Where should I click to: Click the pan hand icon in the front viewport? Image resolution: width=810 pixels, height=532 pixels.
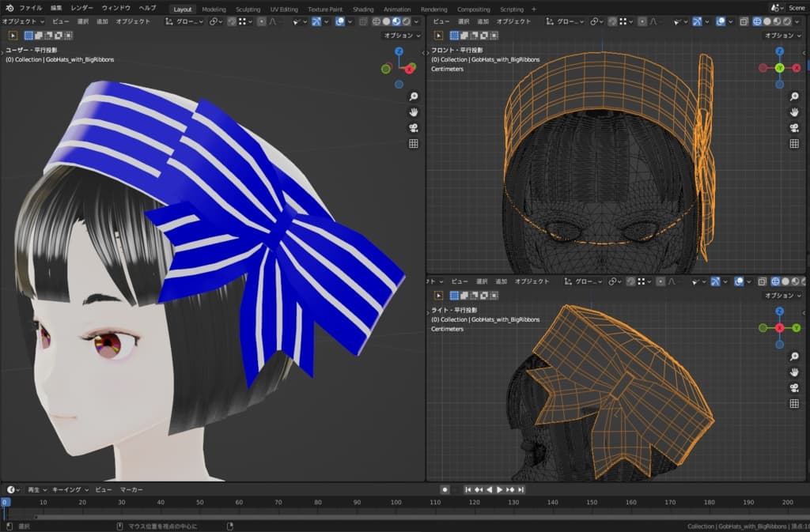click(794, 111)
